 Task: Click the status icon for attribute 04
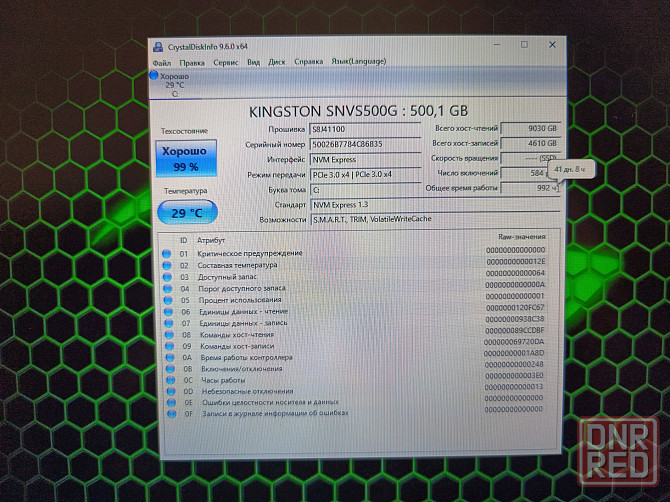click(168, 288)
